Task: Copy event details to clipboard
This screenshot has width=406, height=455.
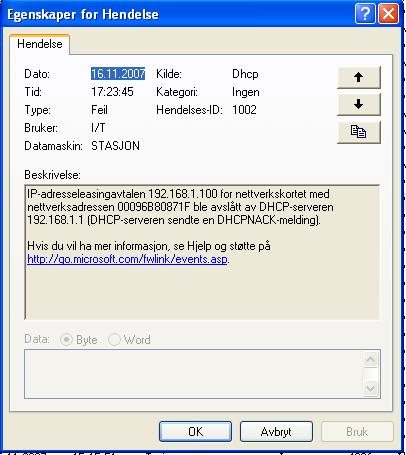Action: pos(359,132)
